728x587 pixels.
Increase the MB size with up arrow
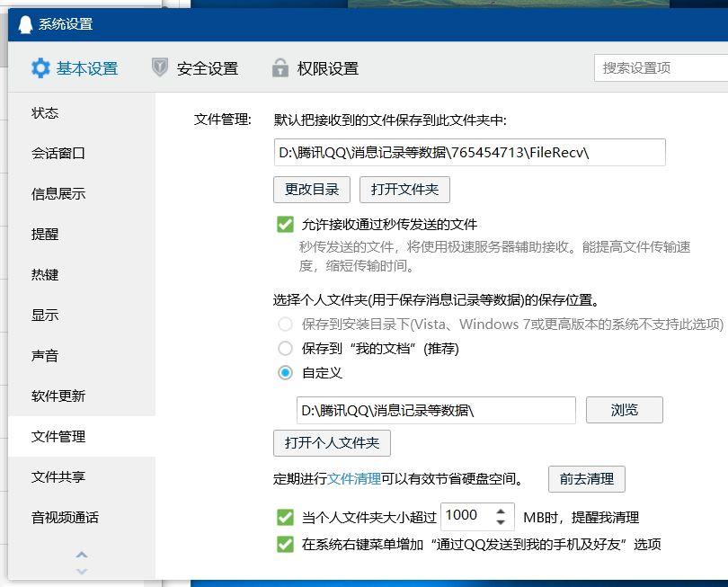(501, 511)
